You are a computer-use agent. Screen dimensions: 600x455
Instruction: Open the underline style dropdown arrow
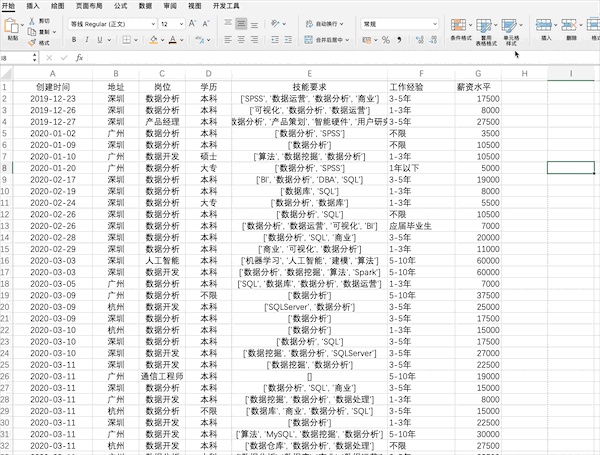tap(109, 40)
